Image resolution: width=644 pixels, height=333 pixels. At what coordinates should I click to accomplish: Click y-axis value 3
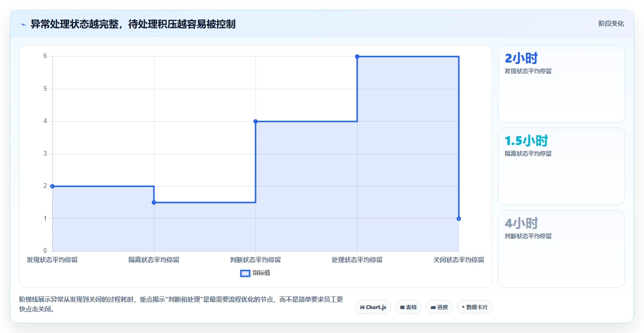pyautogui.click(x=45, y=154)
